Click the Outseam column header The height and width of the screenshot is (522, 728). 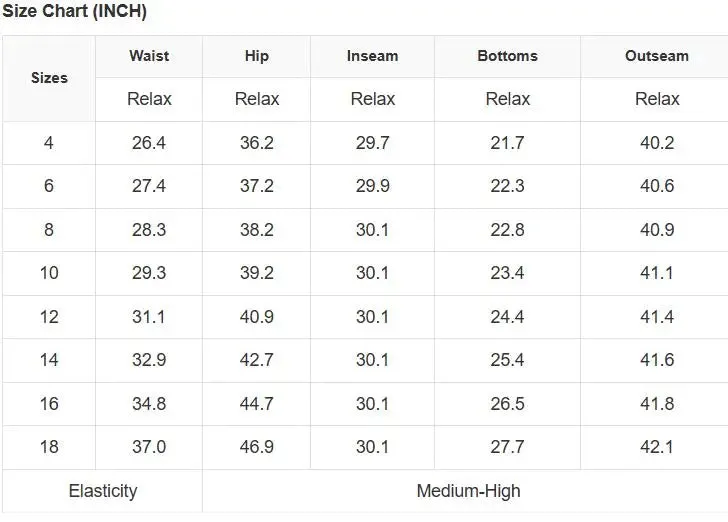656,56
